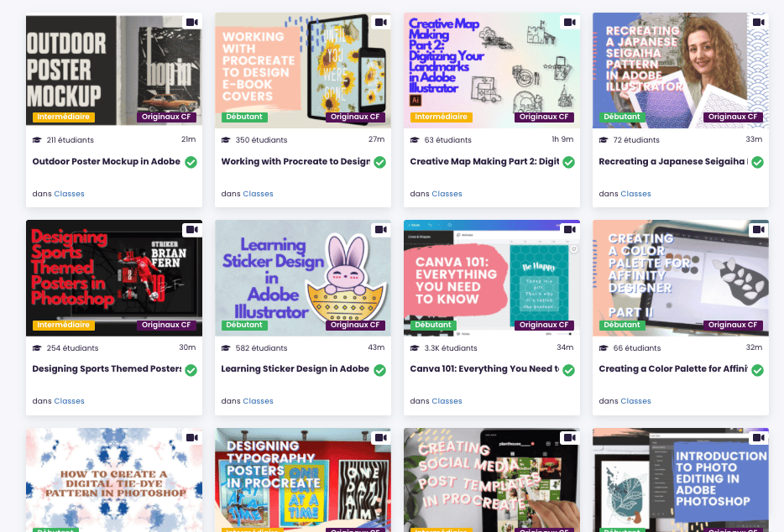The height and width of the screenshot is (532, 784).
Task: Open Classes link under Outdoor Poster Mockup
Action: [x=69, y=194]
